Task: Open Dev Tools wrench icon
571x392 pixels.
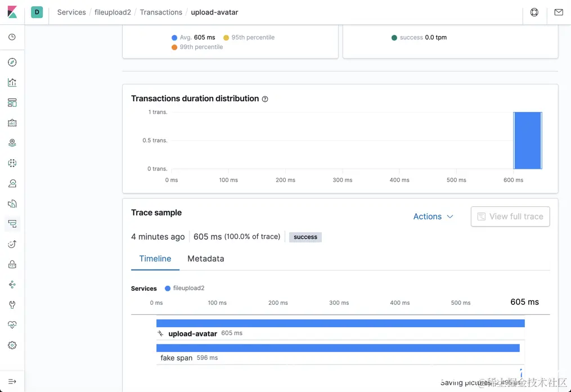Action: click(12, 305)
